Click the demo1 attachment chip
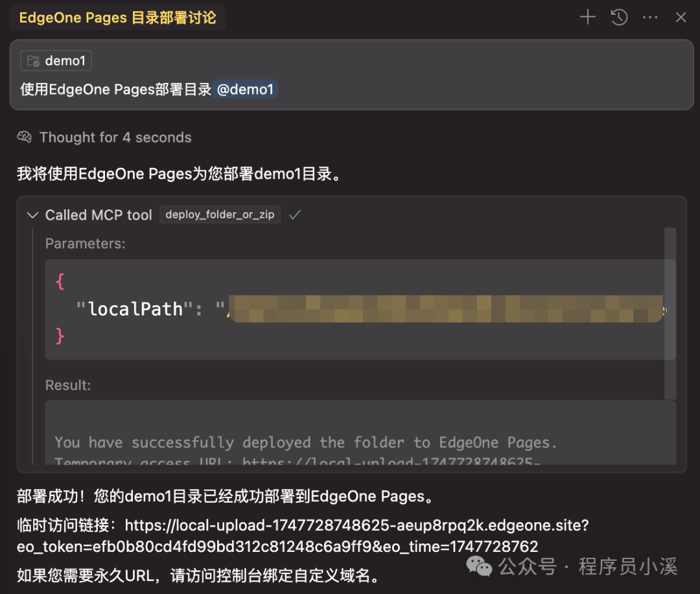 [56, 60]
